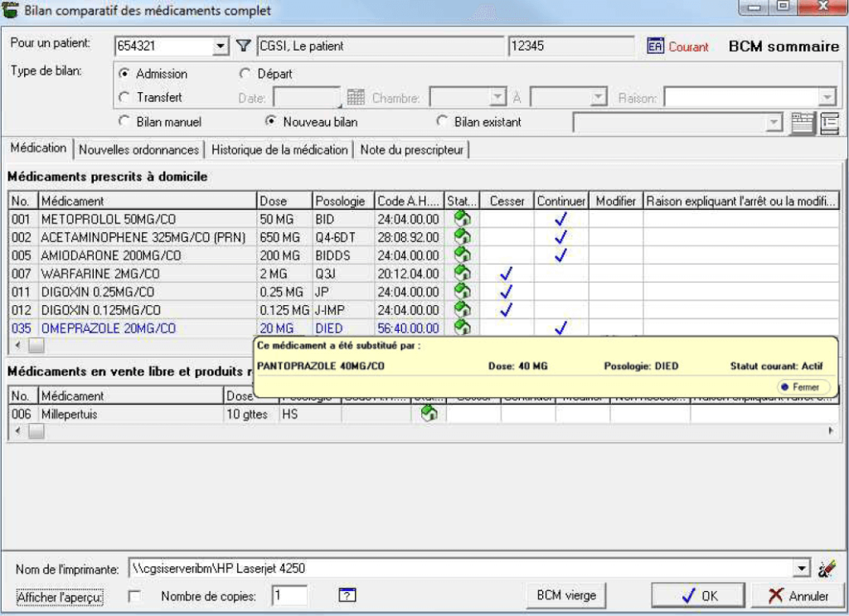
Task: Open the Chambre dropdown
Action: (x=497, y=98)
